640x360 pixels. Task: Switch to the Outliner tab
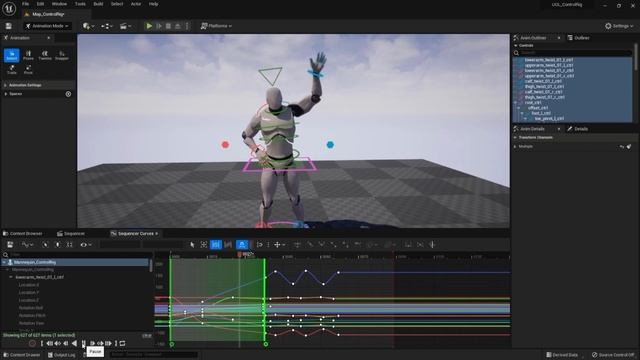tap(579, 38)
